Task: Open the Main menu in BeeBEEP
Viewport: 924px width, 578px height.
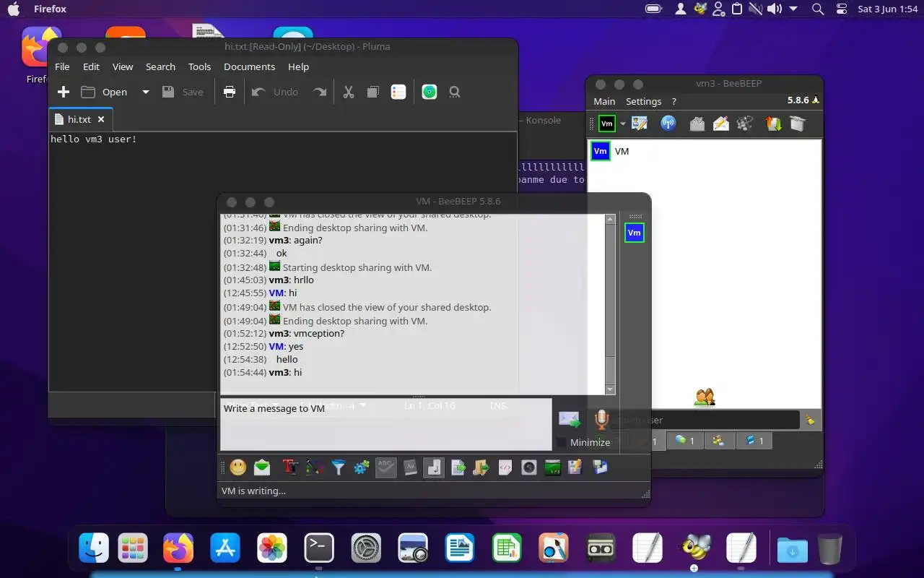Action: coord(604,101)
